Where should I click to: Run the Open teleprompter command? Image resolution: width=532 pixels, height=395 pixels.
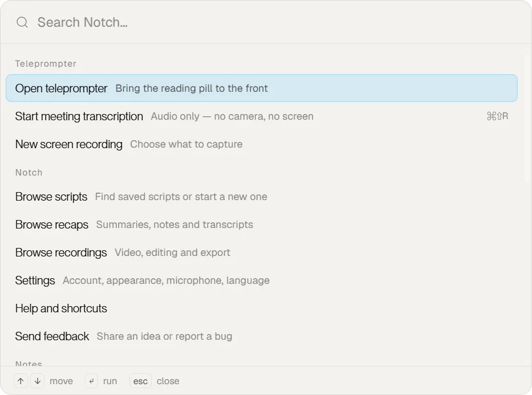[262, 88]
